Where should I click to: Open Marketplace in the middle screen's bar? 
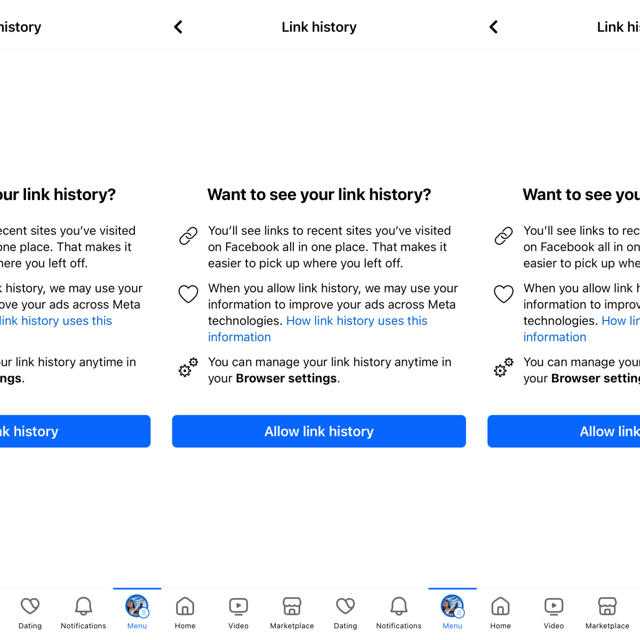click(x=292, y=612)
